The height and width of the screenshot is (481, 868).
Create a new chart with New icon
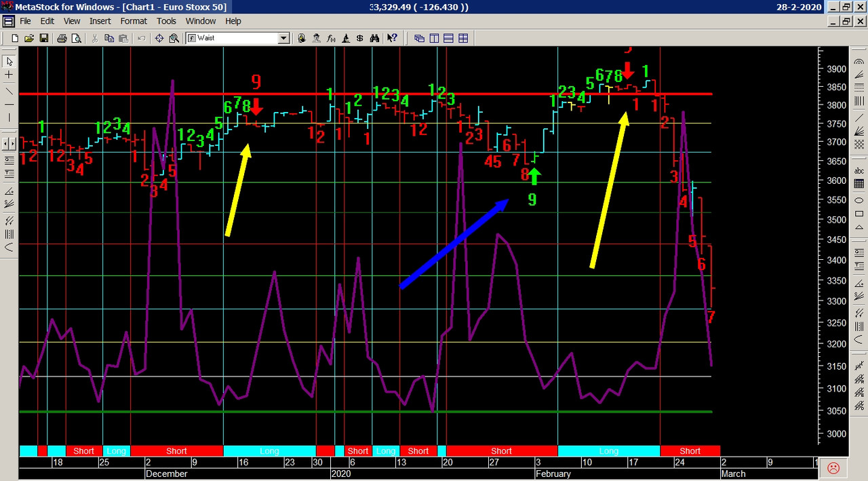pos(14,38)
